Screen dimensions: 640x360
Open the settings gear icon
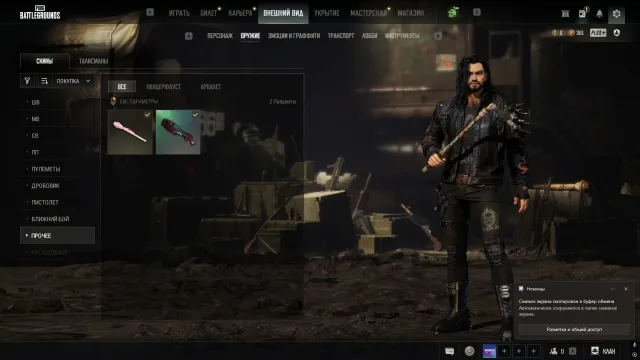[x=616, y=14]
